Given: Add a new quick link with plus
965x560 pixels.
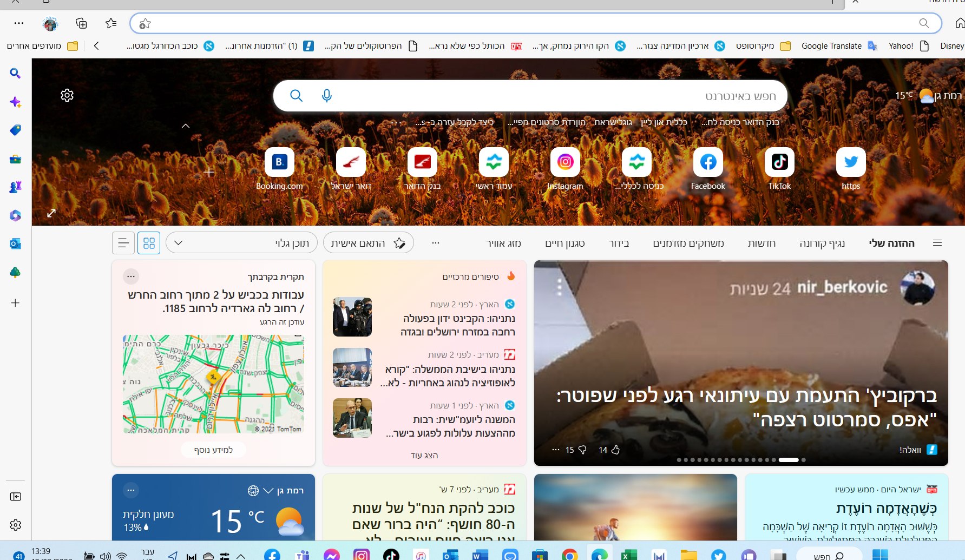Looking at the screenshot, I should 209,173.
